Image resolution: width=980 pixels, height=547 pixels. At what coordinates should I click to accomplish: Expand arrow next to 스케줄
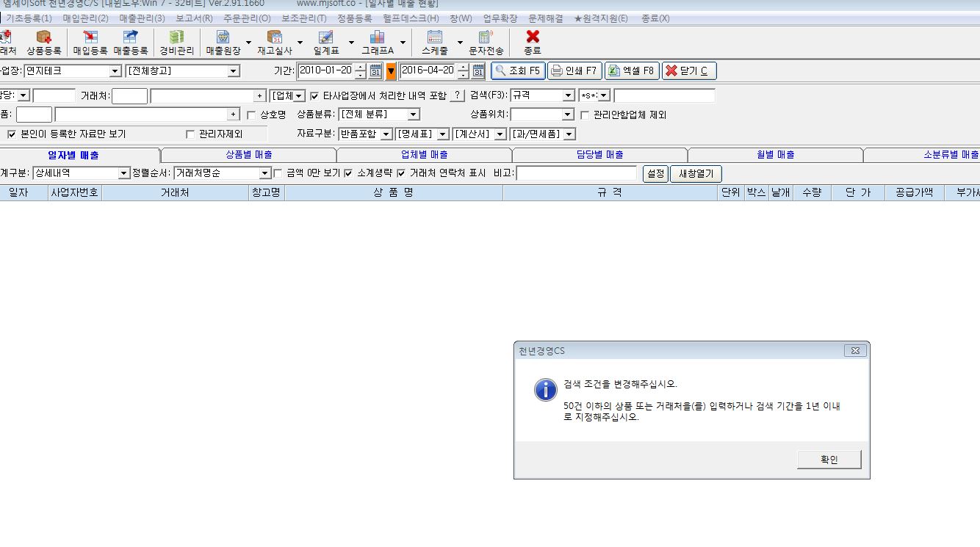coord(461,43)
